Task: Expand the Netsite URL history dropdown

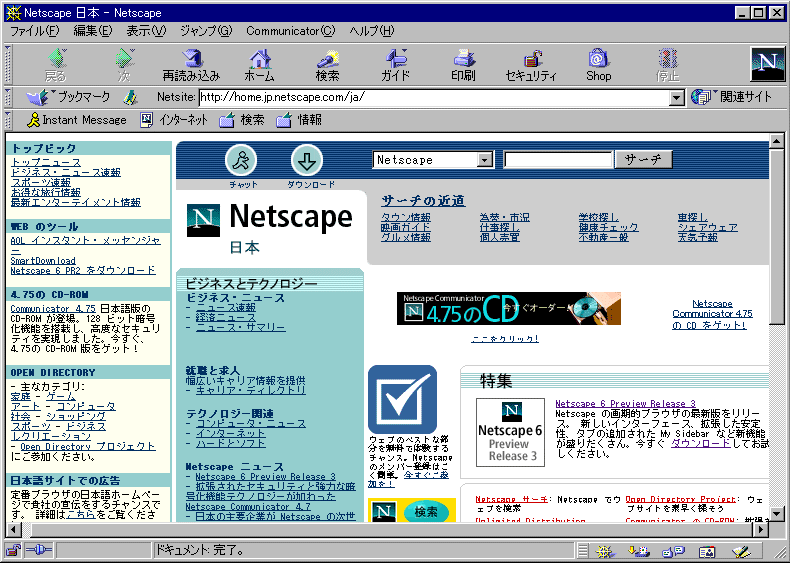Action: click(677, 98)
